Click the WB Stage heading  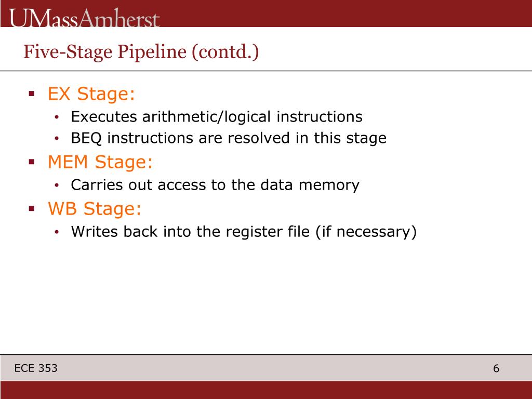coord(95,208)
